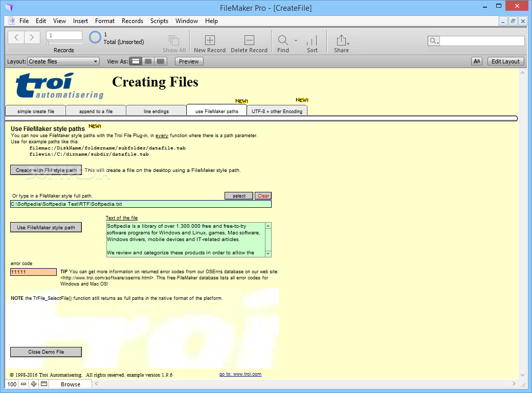Screen dimensions: 532x393
Task: Open the View menu
Action: click(59, 20)
